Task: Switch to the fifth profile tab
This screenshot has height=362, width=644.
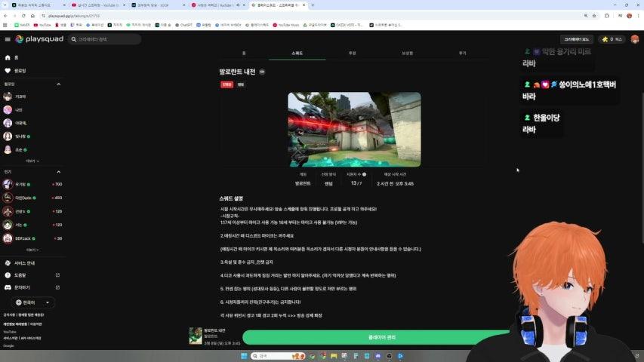Action: click(462, 54)
